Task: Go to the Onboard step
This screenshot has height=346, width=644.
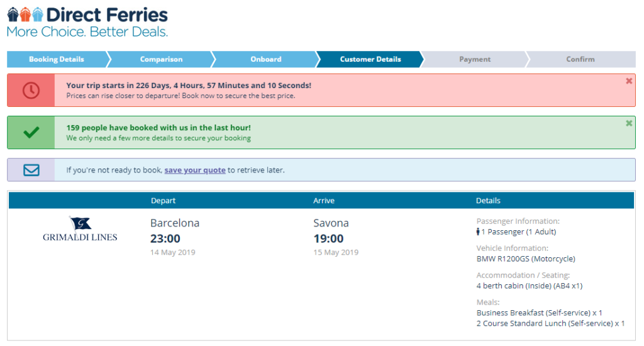Action: (x=266, y=59)
